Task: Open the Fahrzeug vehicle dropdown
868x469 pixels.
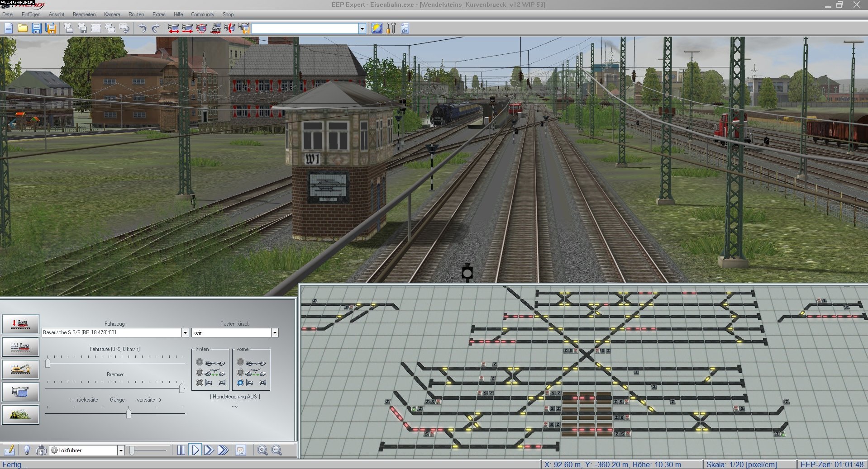Action: 185,332
